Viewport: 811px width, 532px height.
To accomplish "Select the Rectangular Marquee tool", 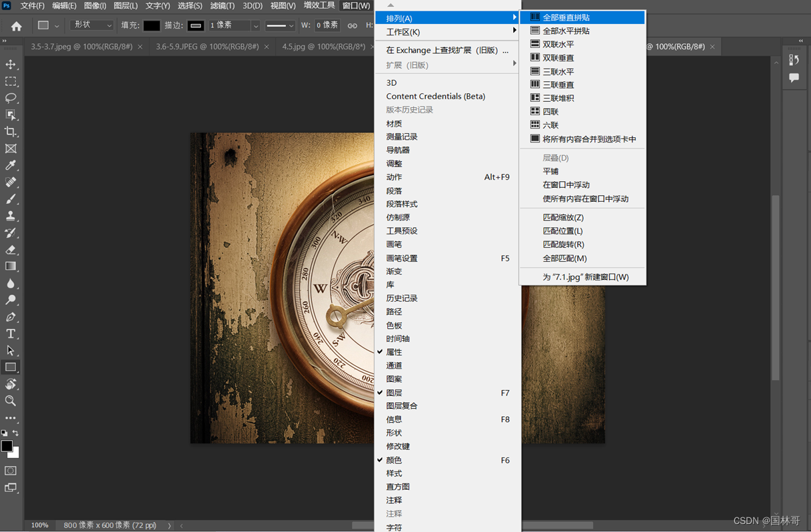I will pos(11,81).
